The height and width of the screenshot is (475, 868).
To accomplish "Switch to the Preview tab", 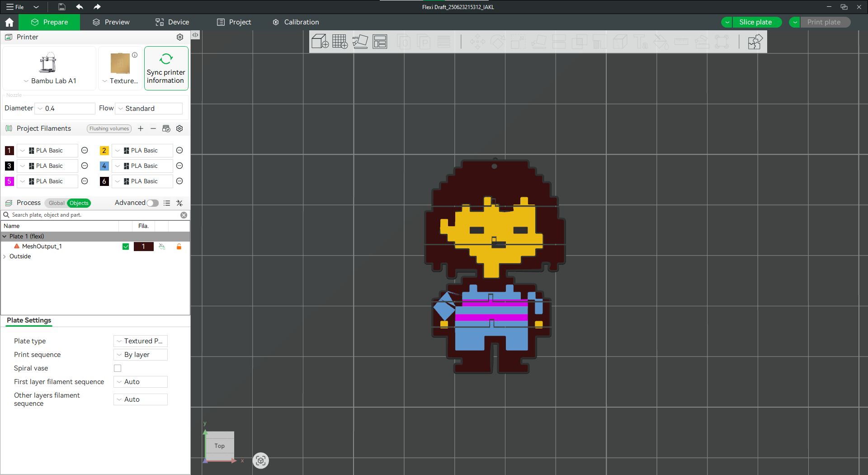I will tap(111, 22).
